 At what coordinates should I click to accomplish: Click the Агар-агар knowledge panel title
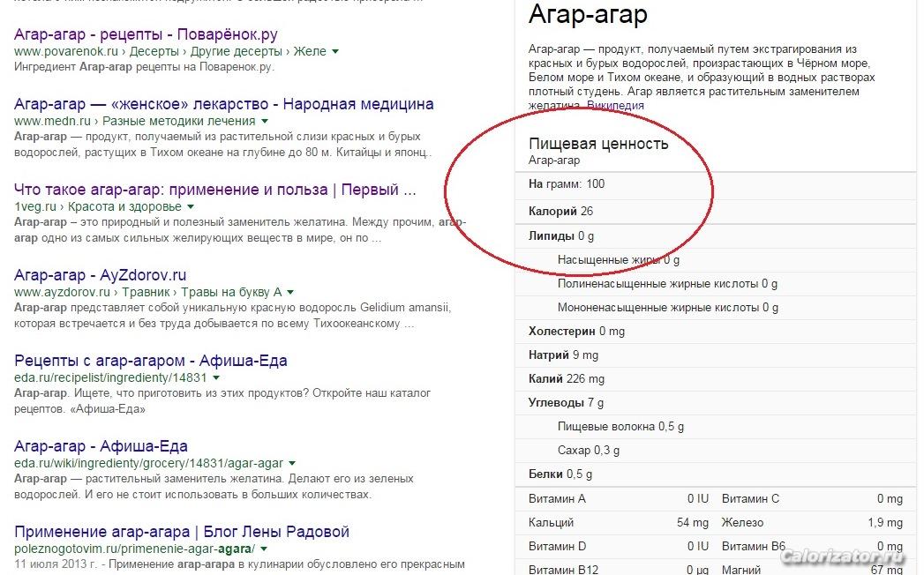587,15
